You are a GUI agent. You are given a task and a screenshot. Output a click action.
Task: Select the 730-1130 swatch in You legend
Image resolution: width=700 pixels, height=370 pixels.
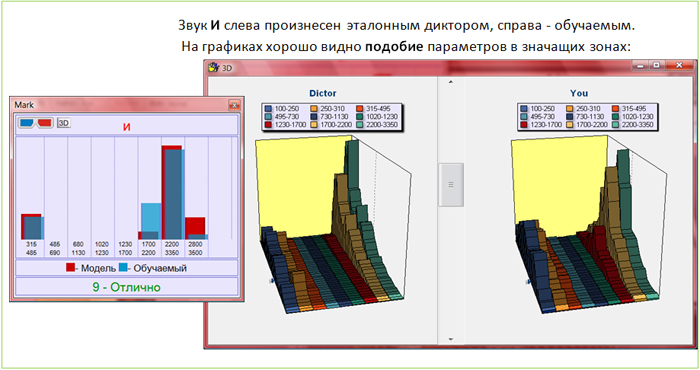click(x=570, y=116)
